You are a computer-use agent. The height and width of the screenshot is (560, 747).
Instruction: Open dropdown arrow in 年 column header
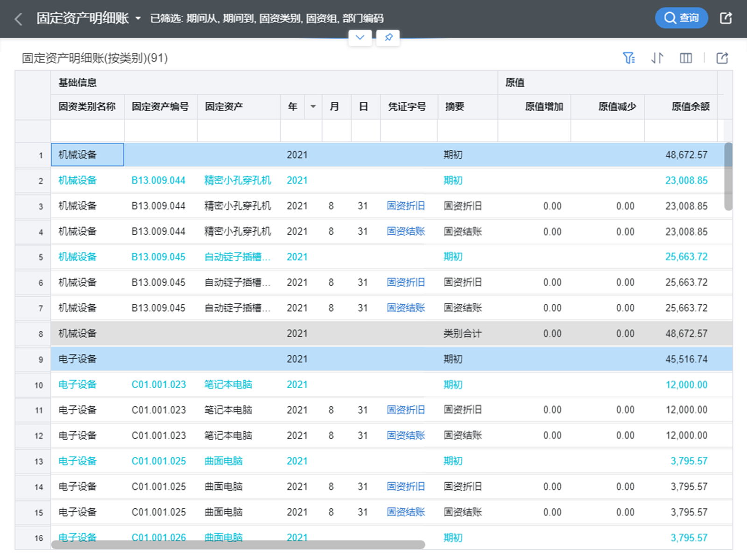click(313, 107)
